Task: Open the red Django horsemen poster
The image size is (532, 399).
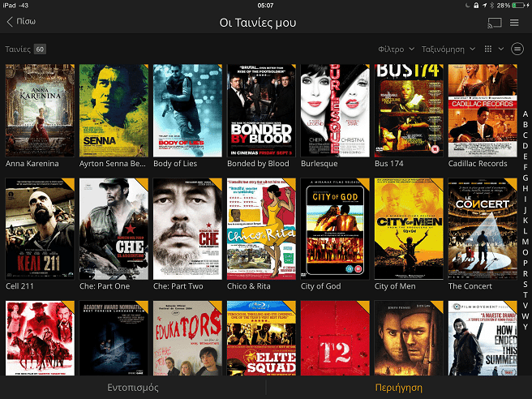Action: 40,338
